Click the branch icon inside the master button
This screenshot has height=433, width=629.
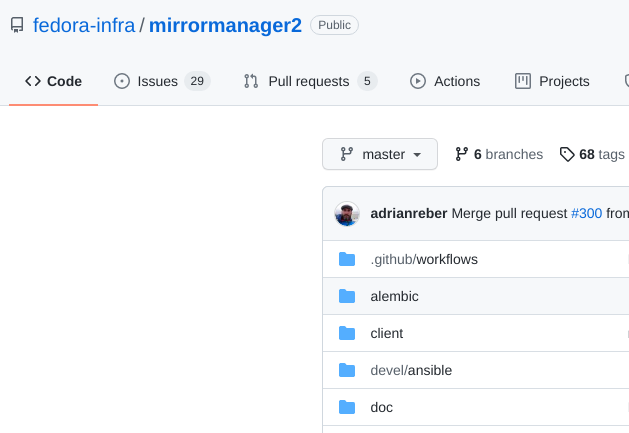click(347, 154)
